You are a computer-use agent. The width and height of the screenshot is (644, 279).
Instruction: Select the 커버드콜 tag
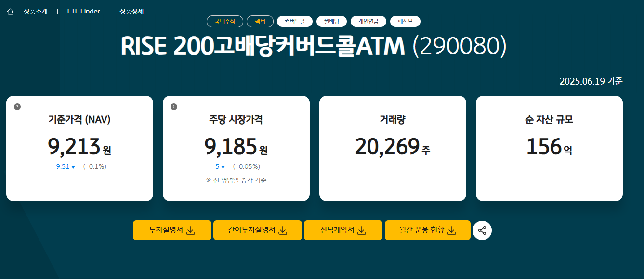(295, 21)
